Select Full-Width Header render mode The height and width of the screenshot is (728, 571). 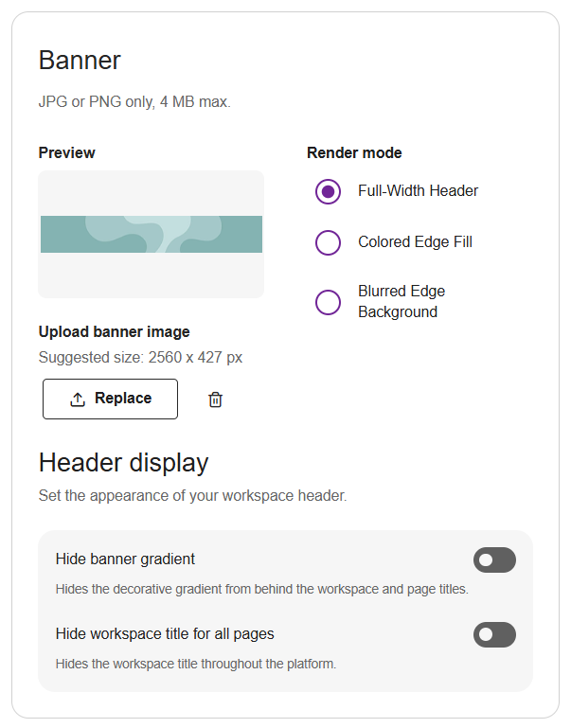point(329,191)
